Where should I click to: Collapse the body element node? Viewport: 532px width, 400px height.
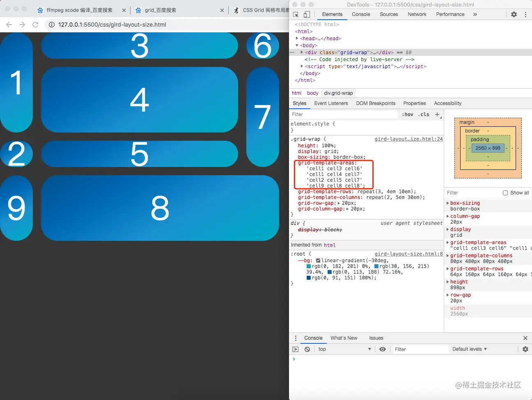click(x=297, y=45)
